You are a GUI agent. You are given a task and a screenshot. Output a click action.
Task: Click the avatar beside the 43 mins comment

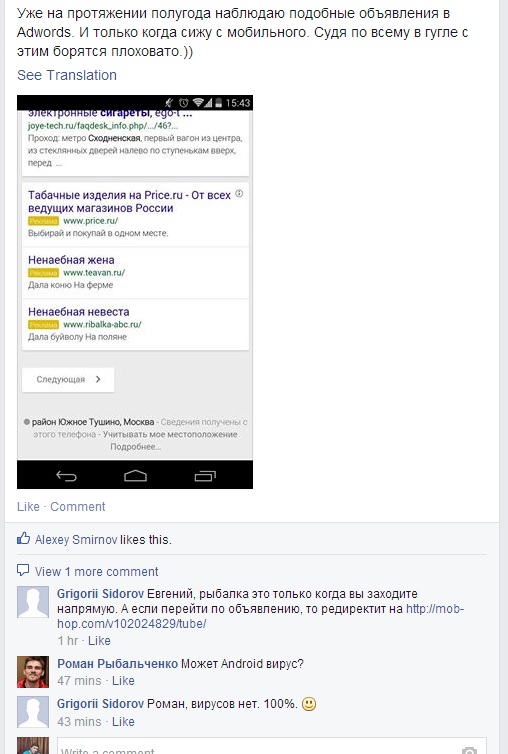point(33,712)
